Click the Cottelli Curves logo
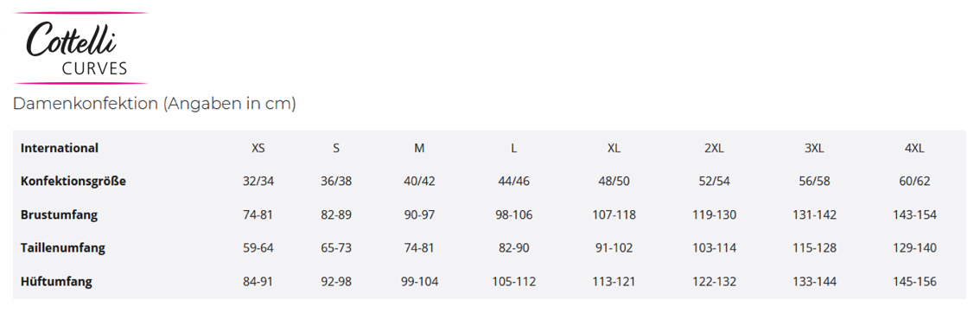Screen dimensions: 980x313 tap(80, 48)
